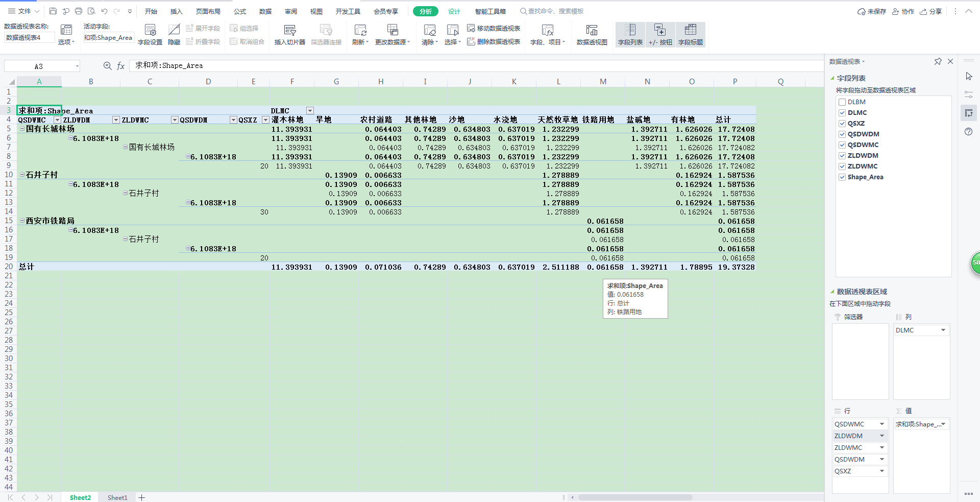Open the Sheet1 worksheet tab

point(117,497)
